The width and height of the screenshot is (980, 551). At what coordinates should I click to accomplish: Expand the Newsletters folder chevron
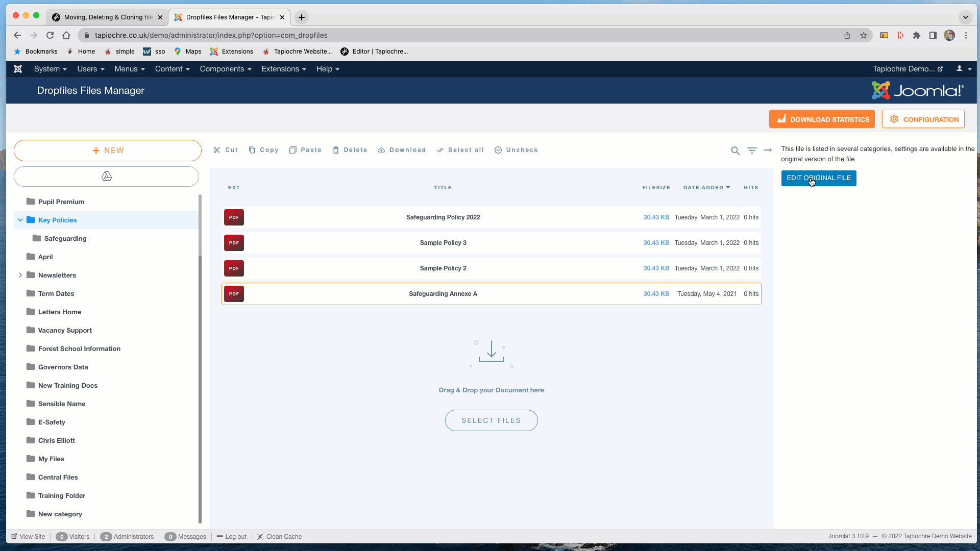[x=20, y=275]
